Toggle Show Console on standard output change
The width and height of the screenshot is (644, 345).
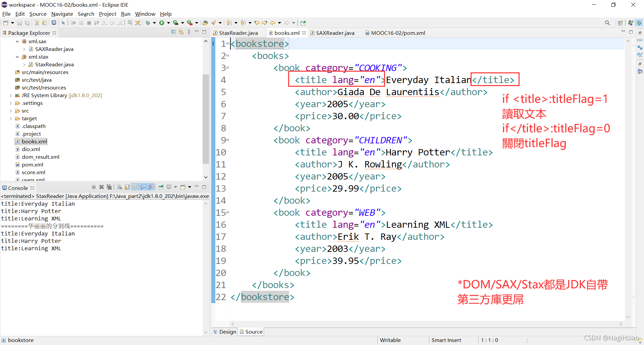point(143,187)
